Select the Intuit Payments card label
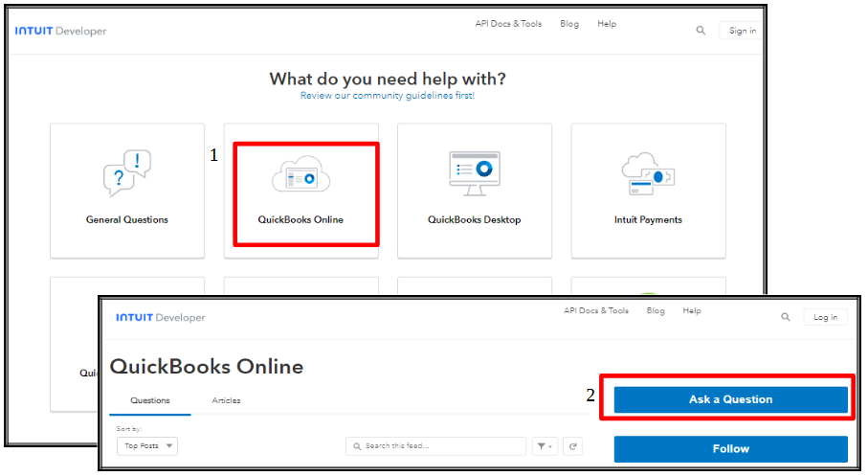Viewport: 868px width, 476px height. [648, 219]
